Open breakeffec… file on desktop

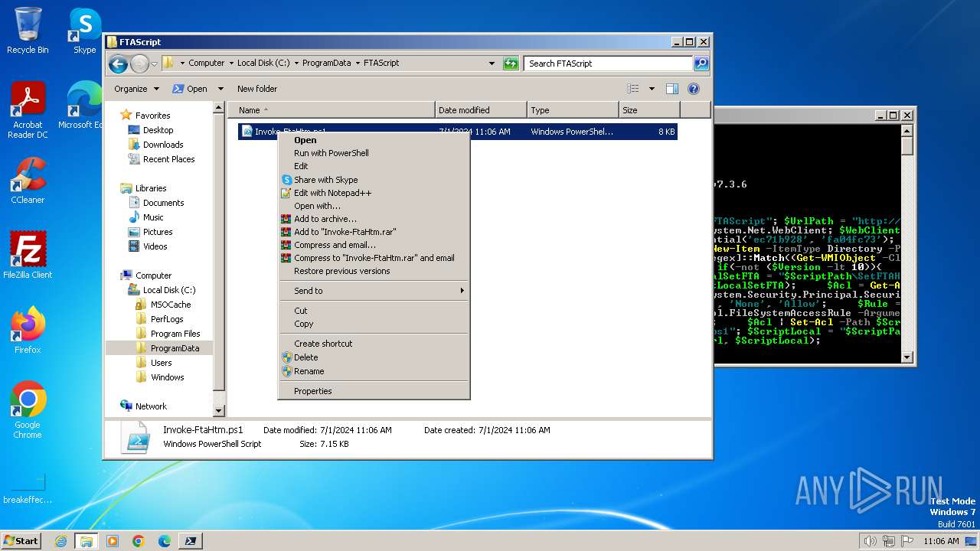[28, 488]
